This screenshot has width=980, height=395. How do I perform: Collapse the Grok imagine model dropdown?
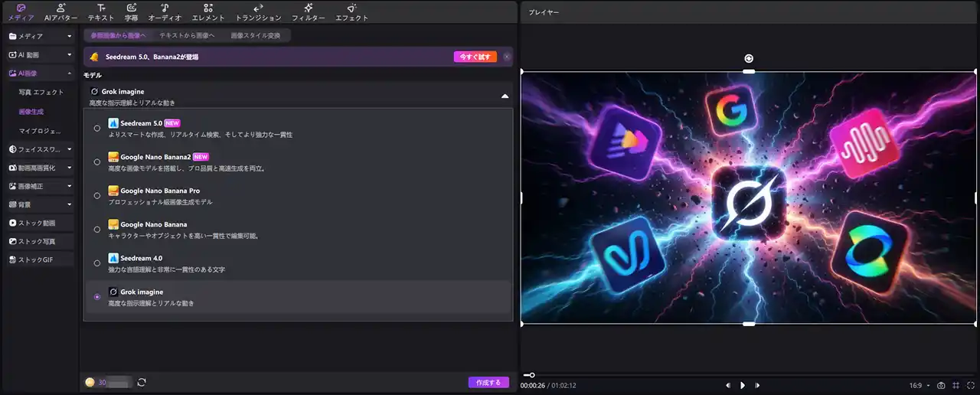(x=505, y=96)
